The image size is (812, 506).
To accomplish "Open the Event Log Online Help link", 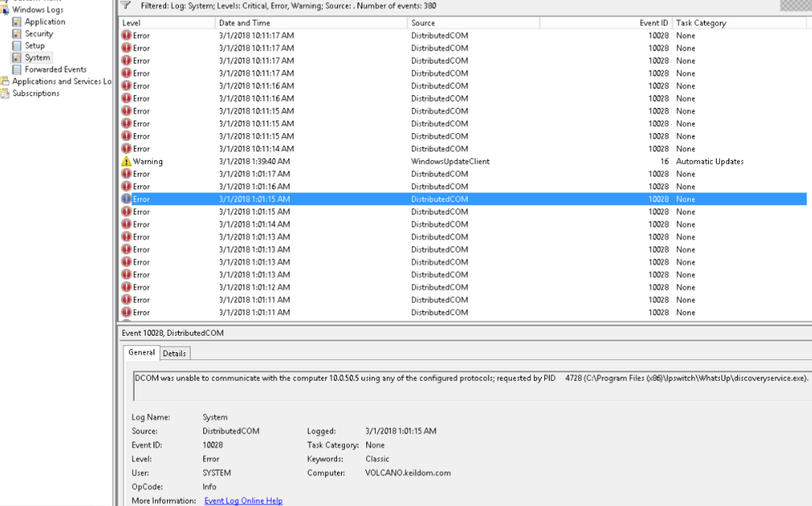I will 243,500.
